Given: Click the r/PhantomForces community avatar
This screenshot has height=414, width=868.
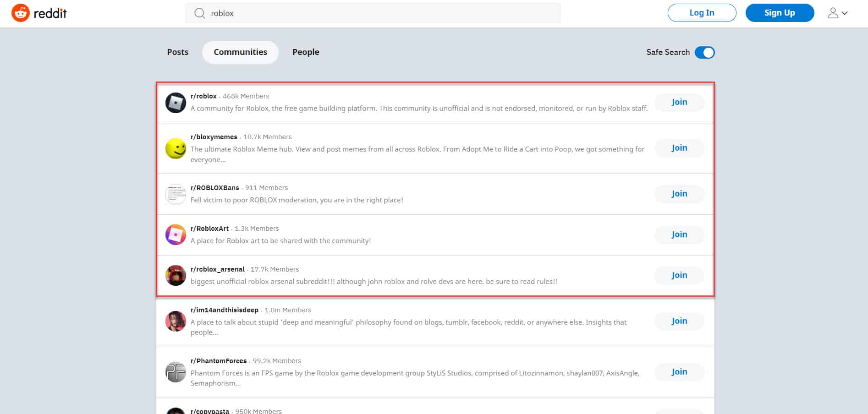Looking at the screenshot, I should coord(176,372).
